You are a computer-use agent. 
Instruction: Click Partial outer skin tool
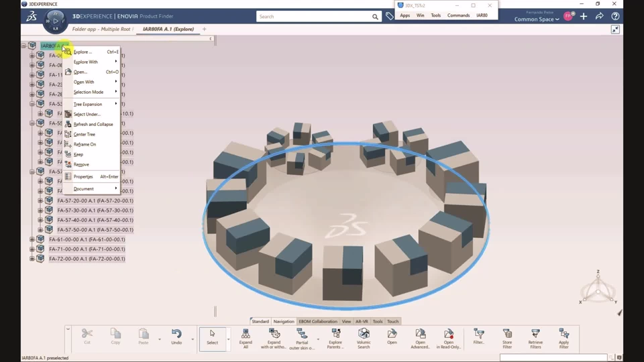click(302, 339)
